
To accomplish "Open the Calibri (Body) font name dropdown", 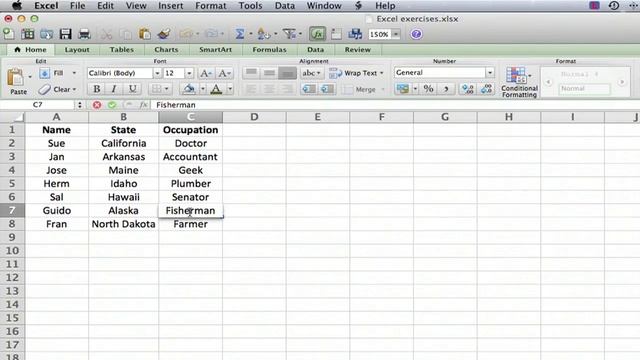I will [x=157, y=73].
